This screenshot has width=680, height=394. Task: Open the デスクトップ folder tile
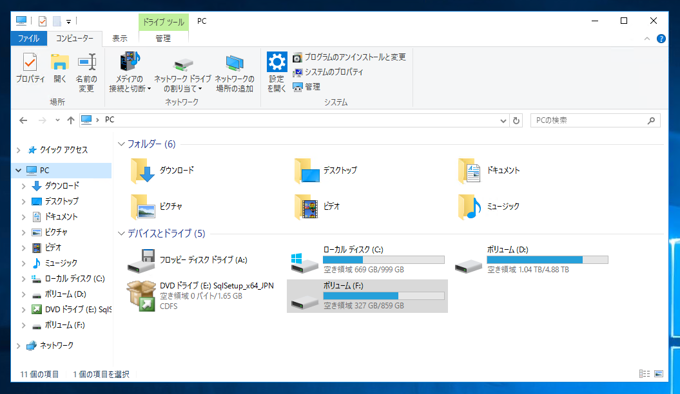326,171
